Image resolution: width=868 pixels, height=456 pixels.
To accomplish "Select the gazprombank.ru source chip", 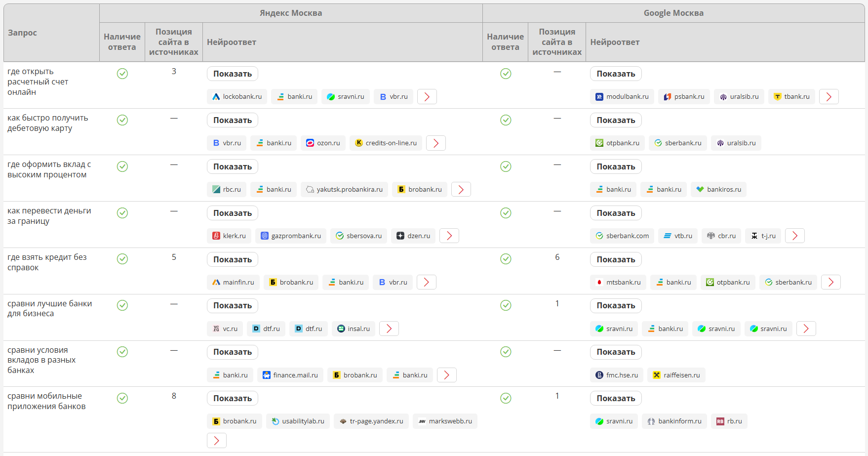I will (x=290, y=236).
